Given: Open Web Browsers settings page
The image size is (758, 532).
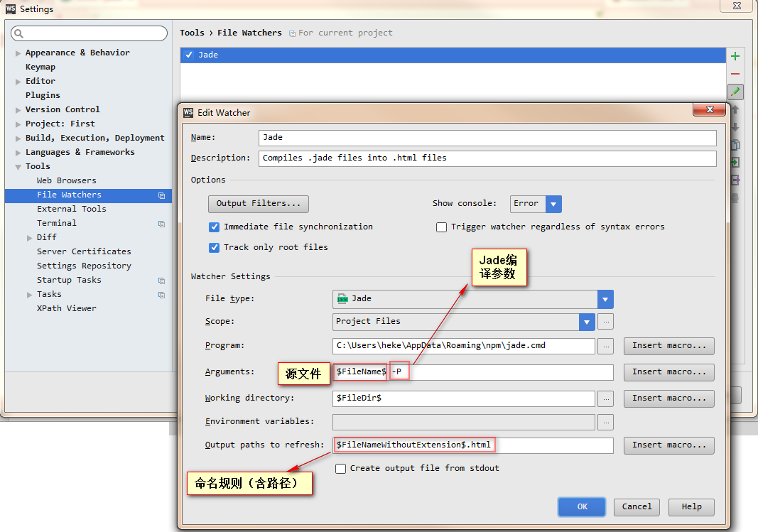Looking at the screenshot, I should click(66, 180).
